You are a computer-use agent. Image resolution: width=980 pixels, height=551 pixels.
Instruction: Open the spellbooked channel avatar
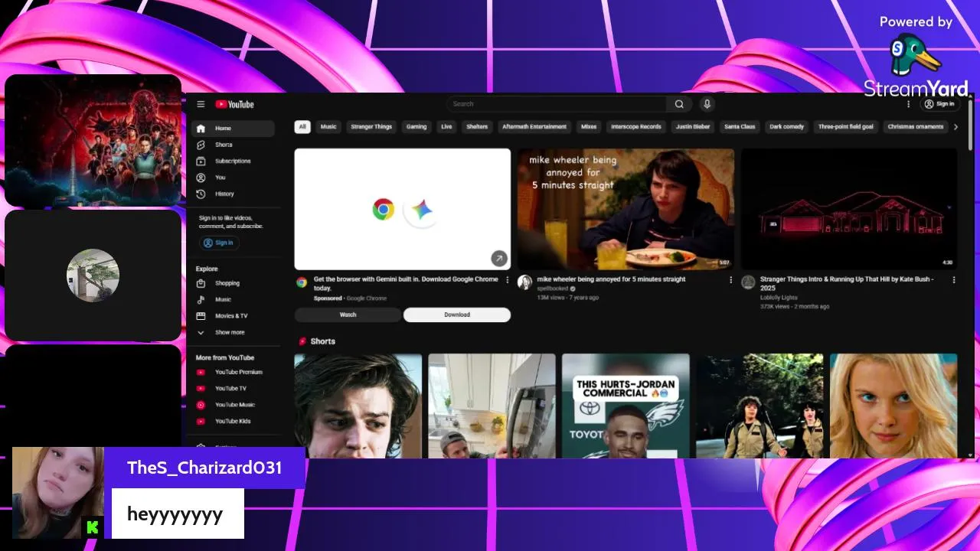coord(524,282)
